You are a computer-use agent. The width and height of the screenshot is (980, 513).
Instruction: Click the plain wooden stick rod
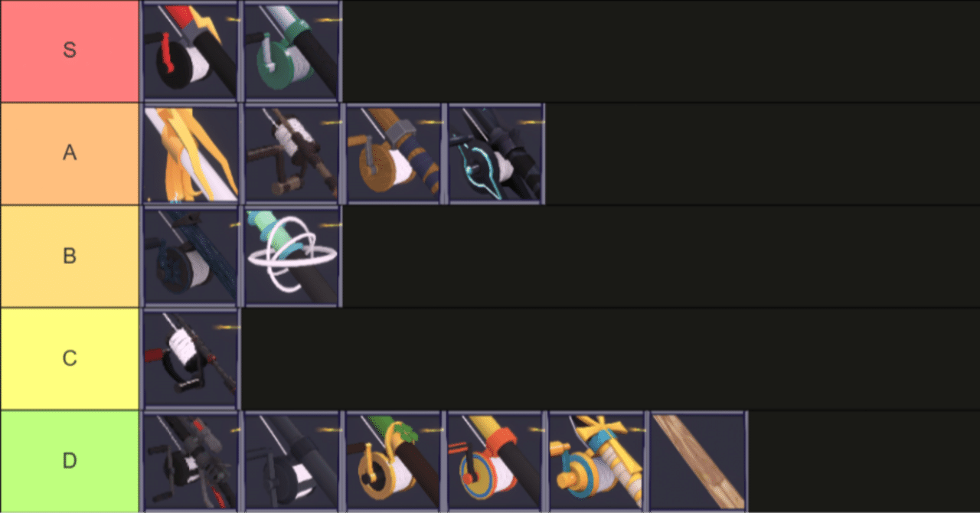click(698, 462)
